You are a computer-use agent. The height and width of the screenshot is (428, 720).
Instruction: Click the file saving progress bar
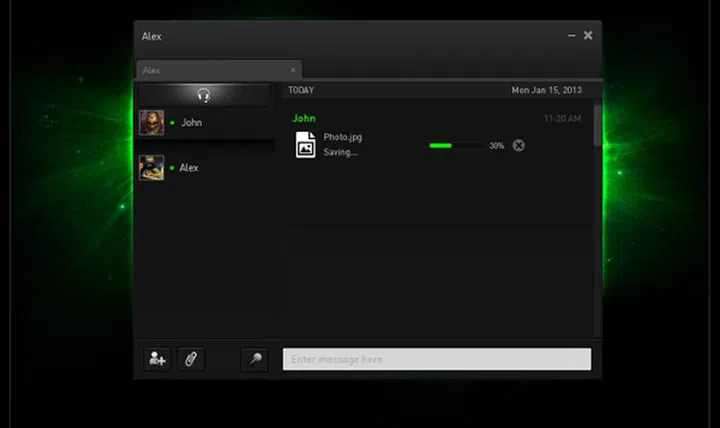point(456,146)
